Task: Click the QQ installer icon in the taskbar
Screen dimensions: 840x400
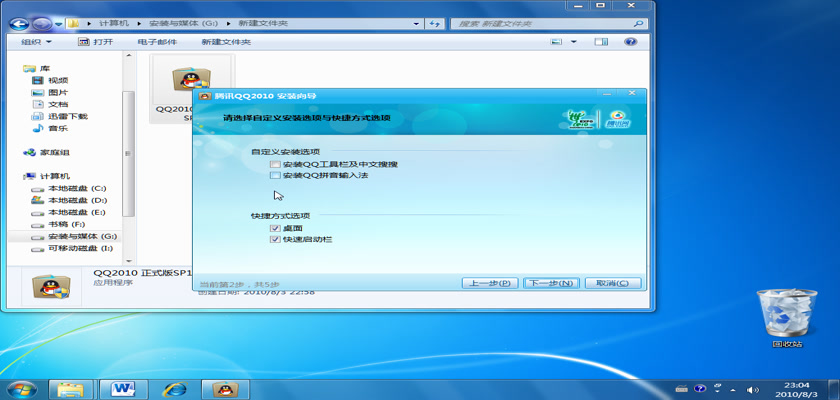Action: point(227,387)
